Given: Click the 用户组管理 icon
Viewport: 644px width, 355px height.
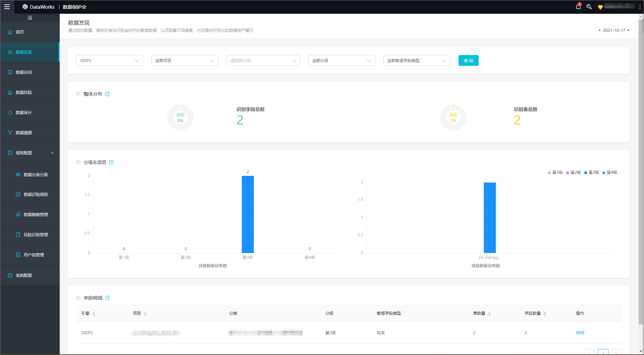Looking at the screenshot, I should point(18,255).
